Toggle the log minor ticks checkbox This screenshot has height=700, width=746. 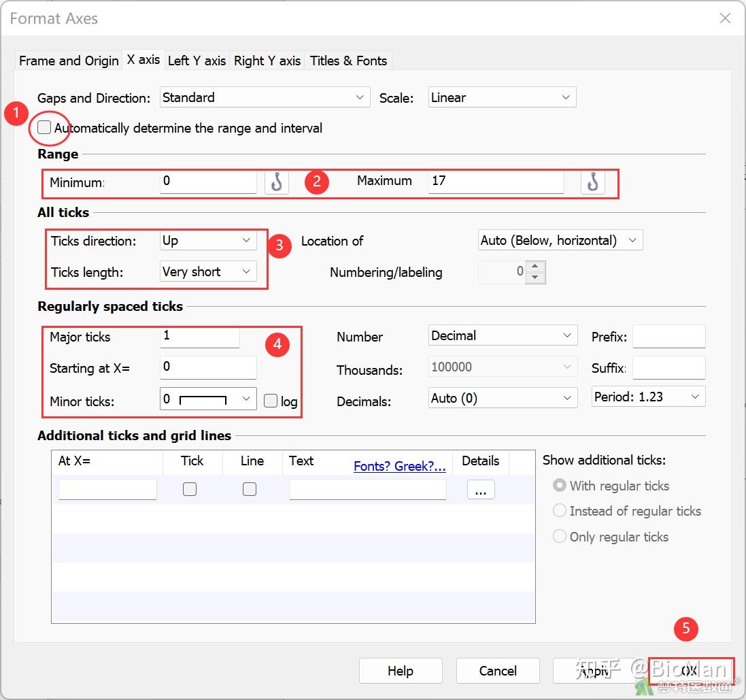coord(271,401)
